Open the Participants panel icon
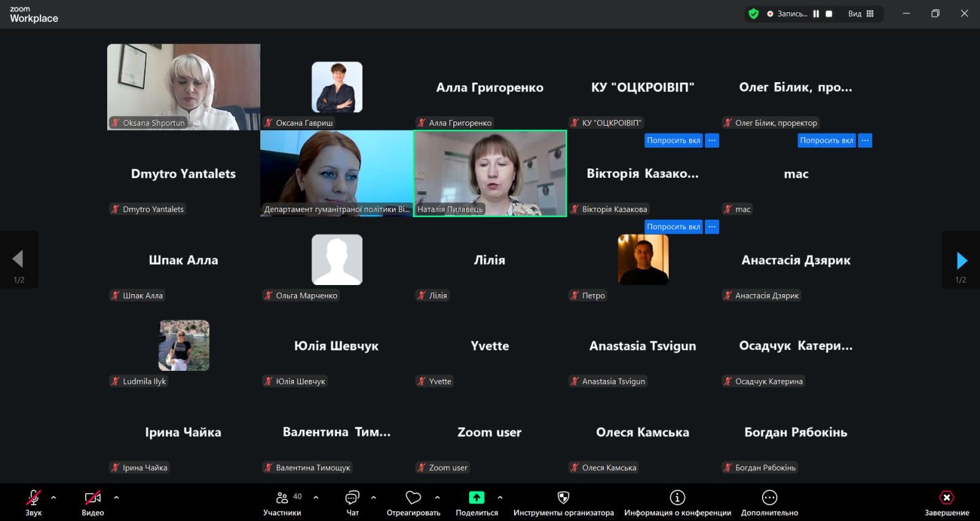 tap(282, 498)
